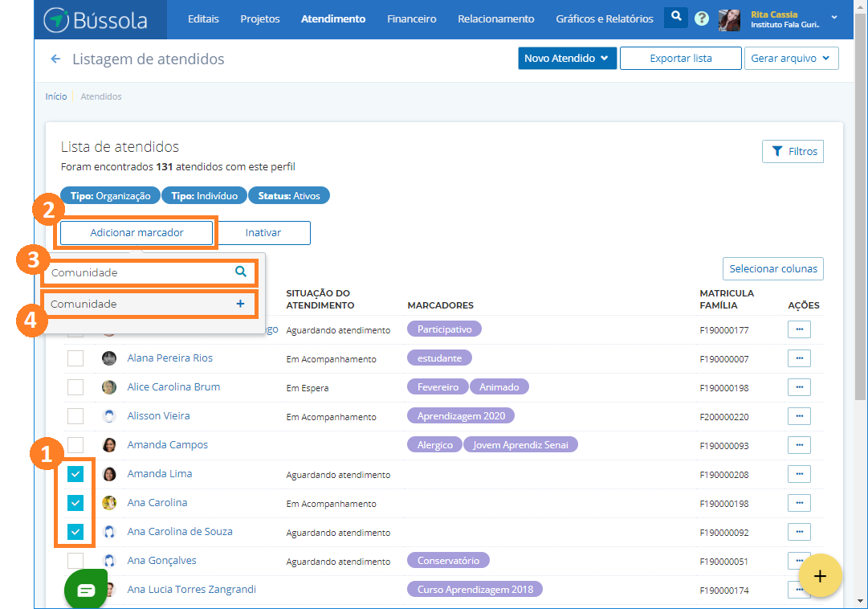Click the Inativar button
Image resolution: width=868 pixels, height=609 pixels.
pyautogui.click(x=263, y=233)
